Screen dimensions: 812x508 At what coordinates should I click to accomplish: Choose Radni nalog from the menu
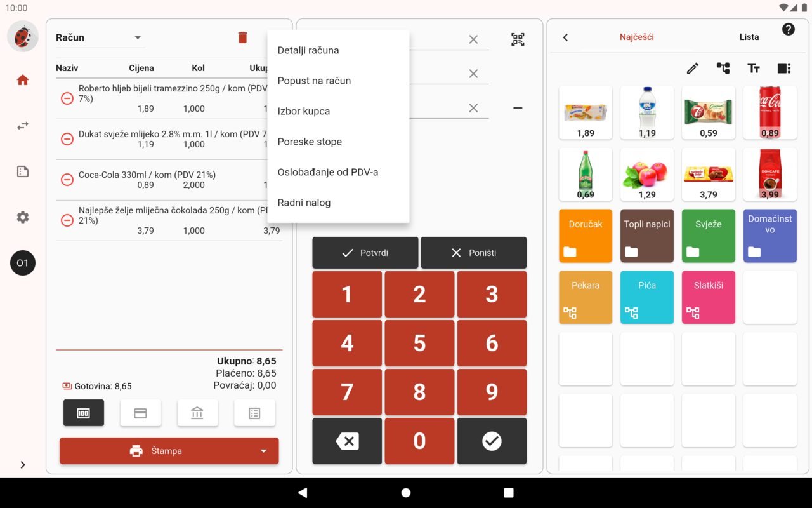pos(339,203)
